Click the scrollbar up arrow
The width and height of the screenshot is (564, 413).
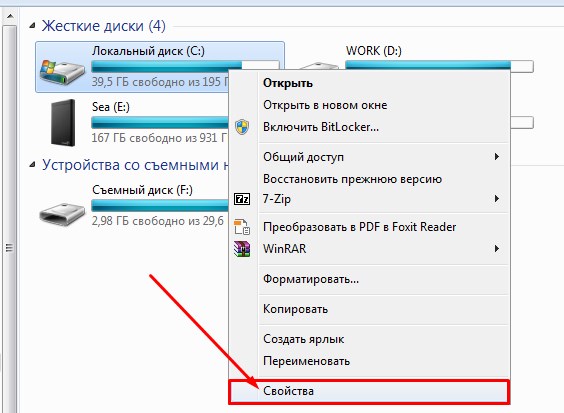coord(10,16)
